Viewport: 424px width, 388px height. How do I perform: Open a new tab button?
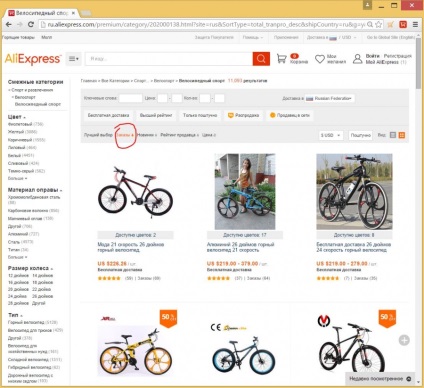86,13
